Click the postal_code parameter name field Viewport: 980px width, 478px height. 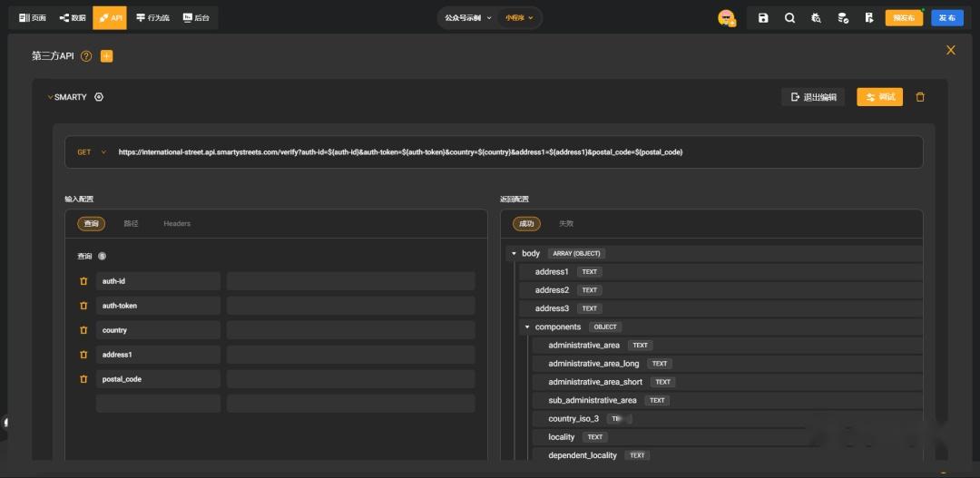[x=158, y=379]
